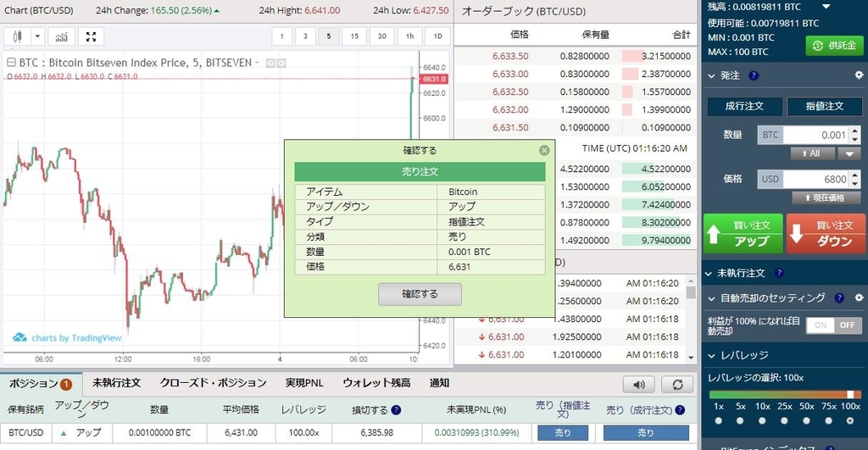Select the 10x leverage radio button

click(762, 420)
